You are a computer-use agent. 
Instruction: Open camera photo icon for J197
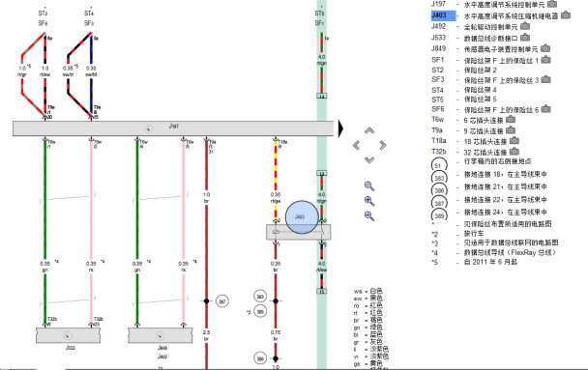[552, 4]
